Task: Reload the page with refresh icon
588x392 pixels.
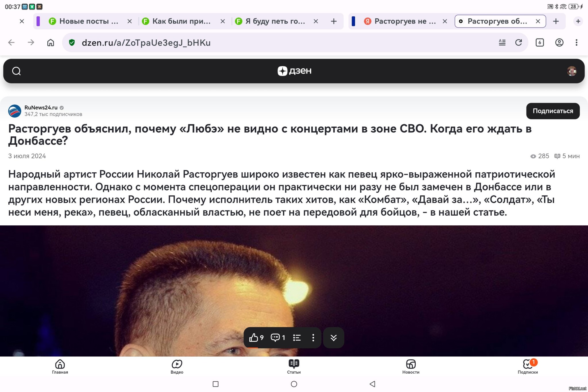Action: [519, 43]
